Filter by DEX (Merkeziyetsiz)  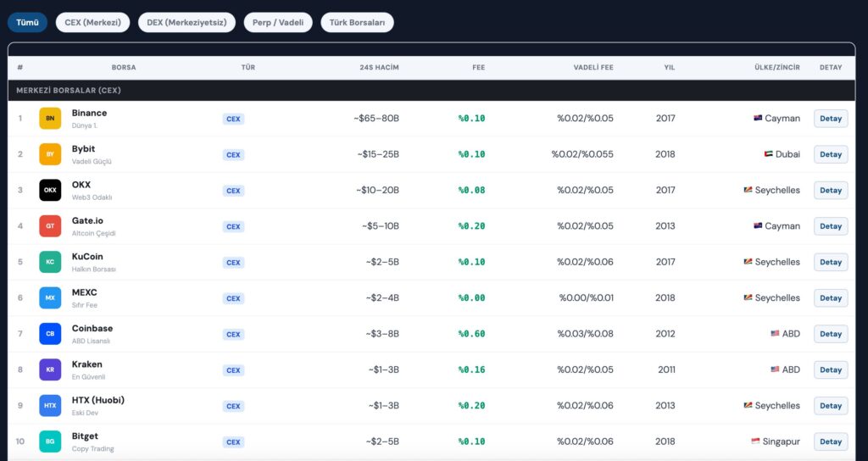click(x=186, y=23)
